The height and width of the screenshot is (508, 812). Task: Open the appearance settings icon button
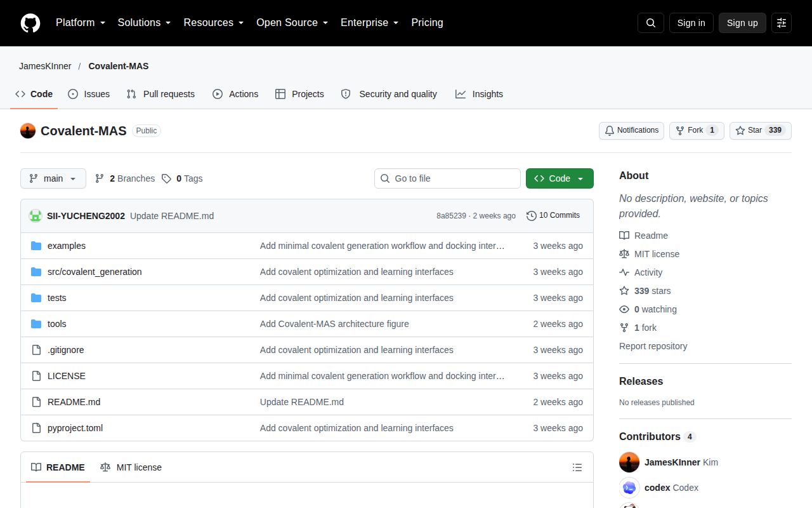pos(782,23)
